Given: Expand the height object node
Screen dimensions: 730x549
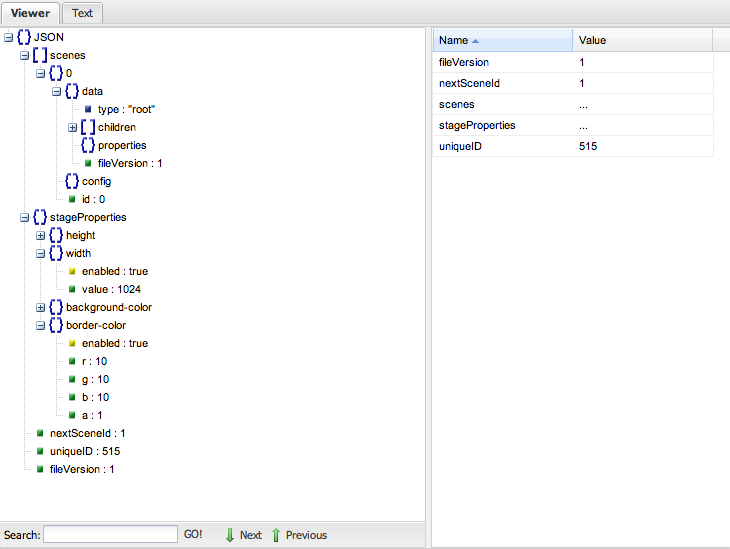Looking at the screenshot, I should [x=41, y=236].
